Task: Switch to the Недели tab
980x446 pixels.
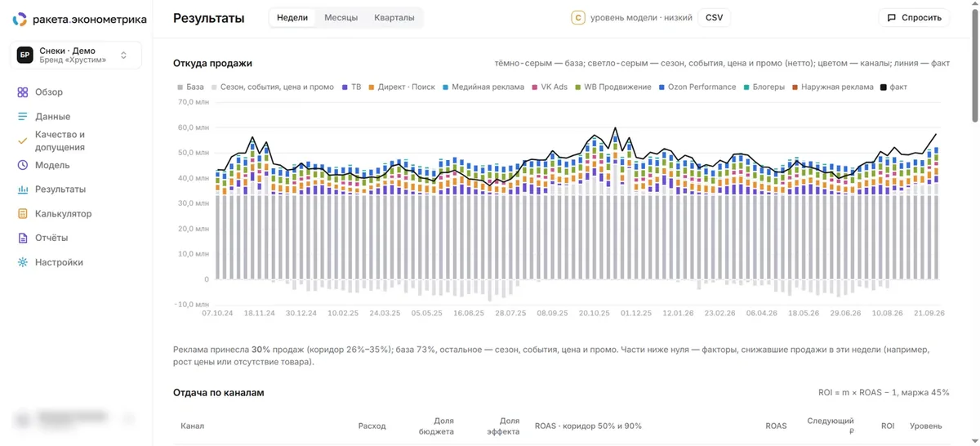Action: (292, 17)
